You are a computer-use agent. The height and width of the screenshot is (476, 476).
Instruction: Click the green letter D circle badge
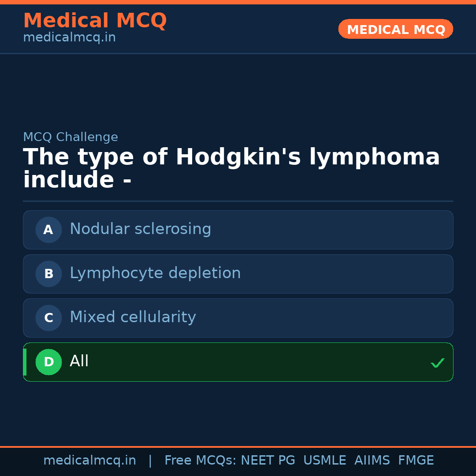48,362
